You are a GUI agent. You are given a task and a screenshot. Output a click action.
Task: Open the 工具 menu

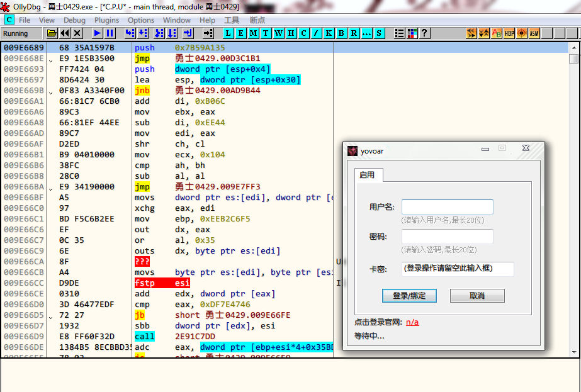pyautogui.click(x=232, y=20)
